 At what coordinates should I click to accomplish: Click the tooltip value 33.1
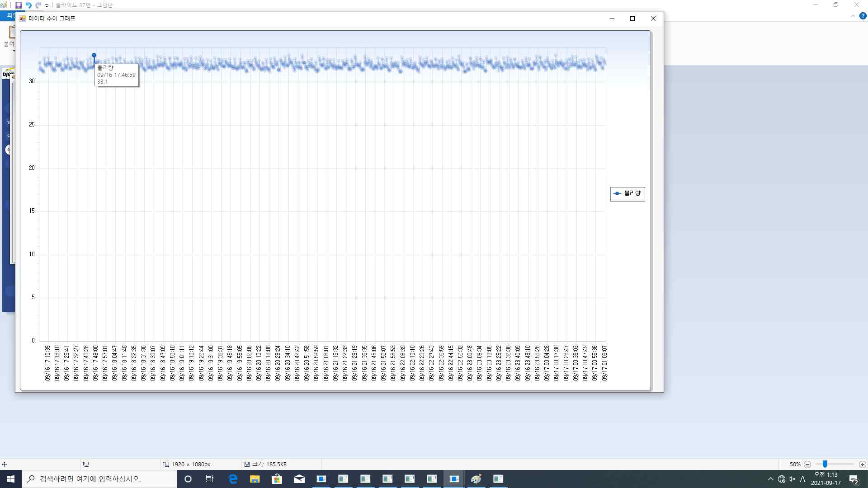pyautogui.click(x=103, y=82)
